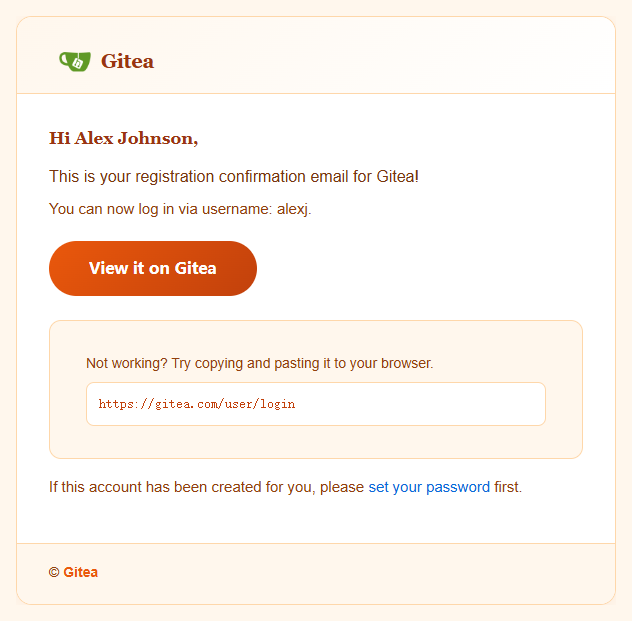
Task: Click the word first after the password link
Action: pos(508,487)
